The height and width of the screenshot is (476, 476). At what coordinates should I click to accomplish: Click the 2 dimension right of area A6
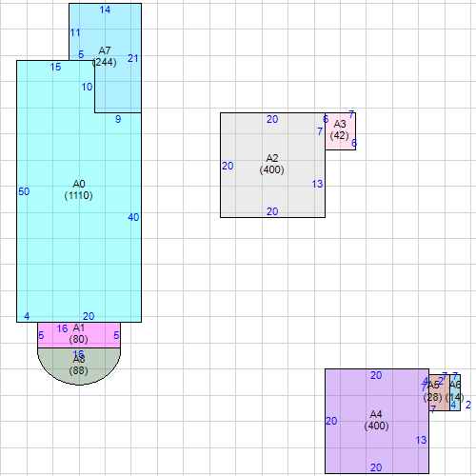point(468,405)
